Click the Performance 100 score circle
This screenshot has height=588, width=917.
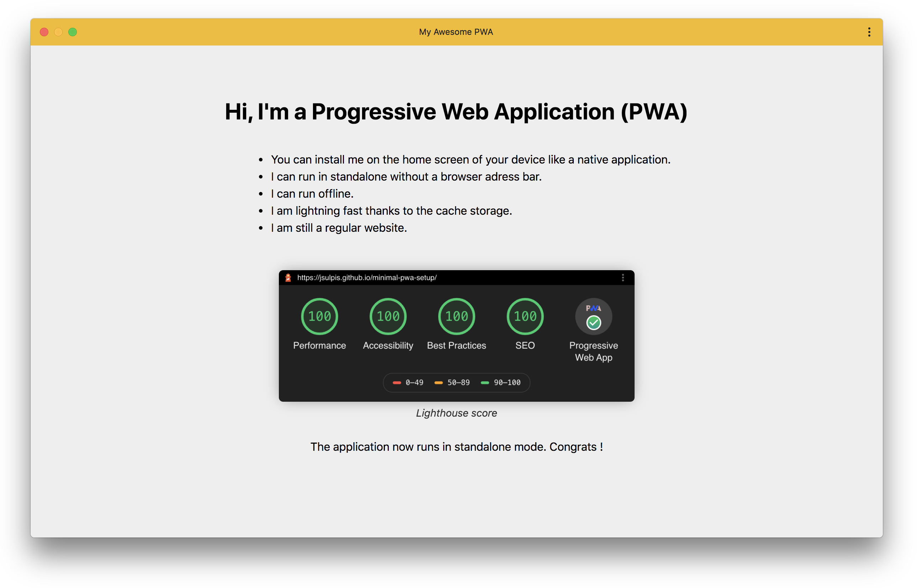pyautogui.click(x=319, y=316)
